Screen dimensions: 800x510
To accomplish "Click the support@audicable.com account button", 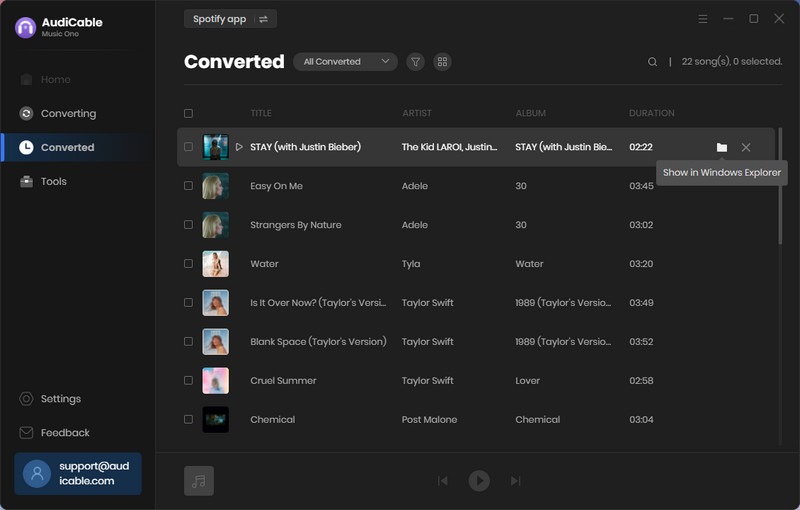I will coord(78,474).
